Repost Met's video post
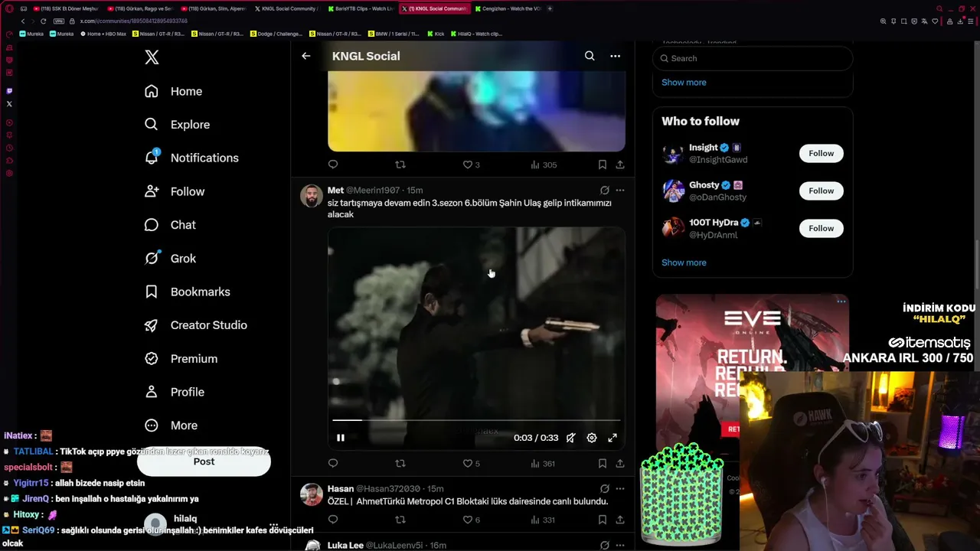 click(400, 463)
